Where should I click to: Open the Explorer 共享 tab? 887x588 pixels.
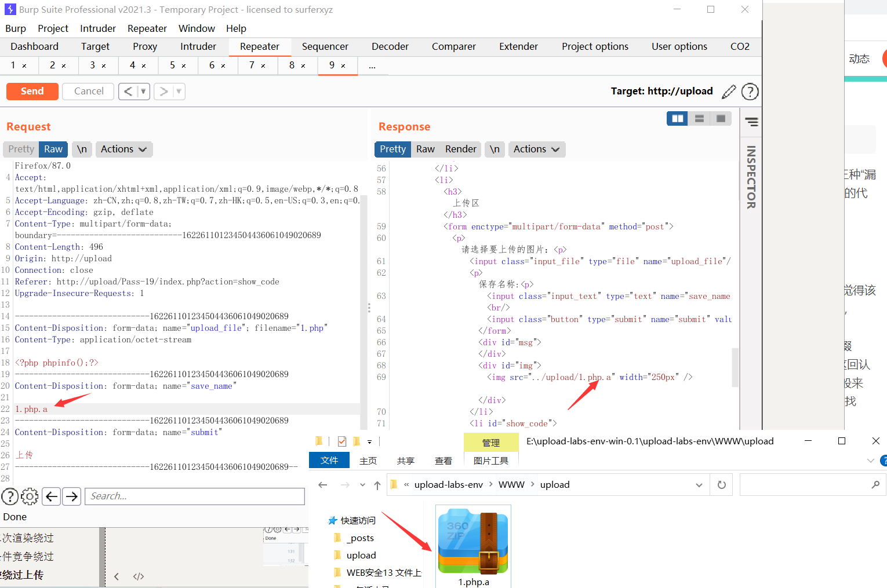(x=406, y=461)
